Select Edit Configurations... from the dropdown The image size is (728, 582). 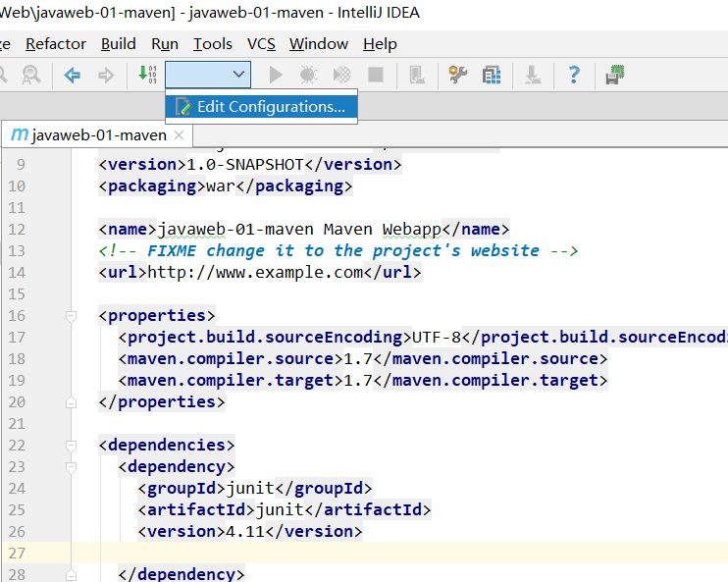coord(261,107)
